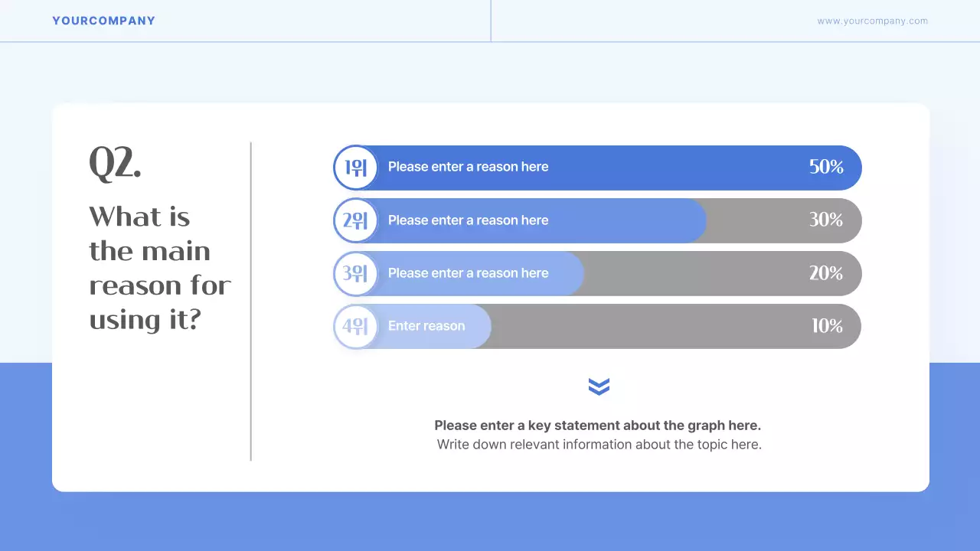Click the 2위 rank badge circle
Screen dimensions: 980x551
point(356,220)
